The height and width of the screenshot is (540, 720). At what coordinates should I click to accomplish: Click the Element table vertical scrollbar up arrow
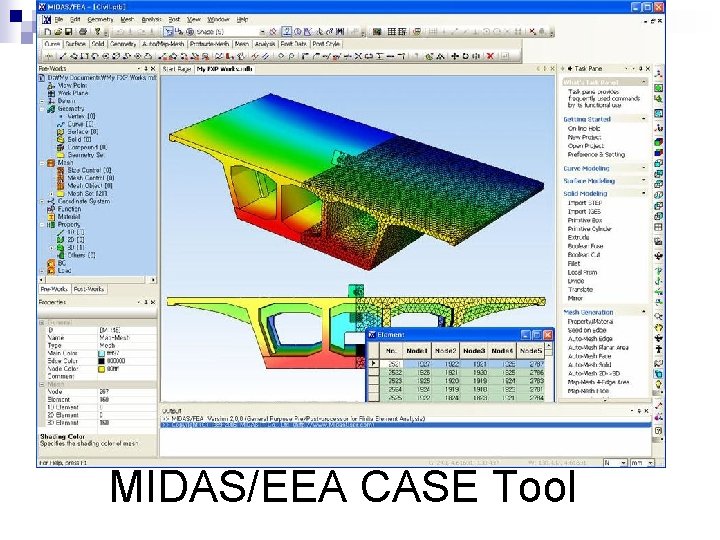click(x=548, y=347)
